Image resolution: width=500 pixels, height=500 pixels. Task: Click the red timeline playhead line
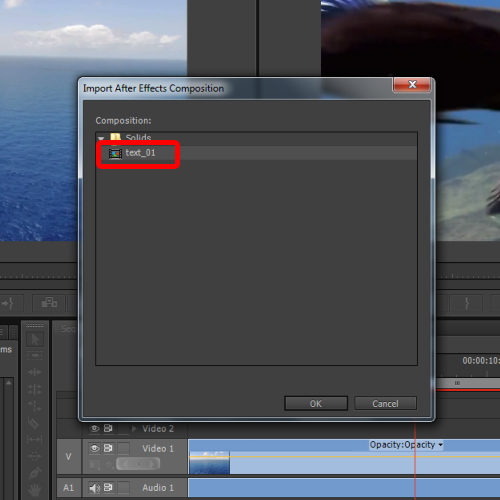tap(415, 462)
